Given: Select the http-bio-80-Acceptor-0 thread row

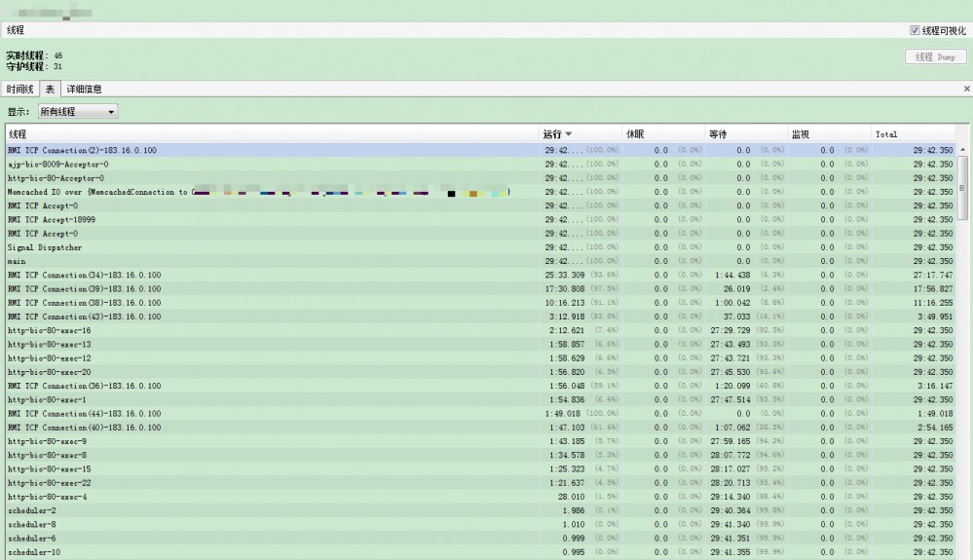Looking at the screenshot, I should (481, 178).
